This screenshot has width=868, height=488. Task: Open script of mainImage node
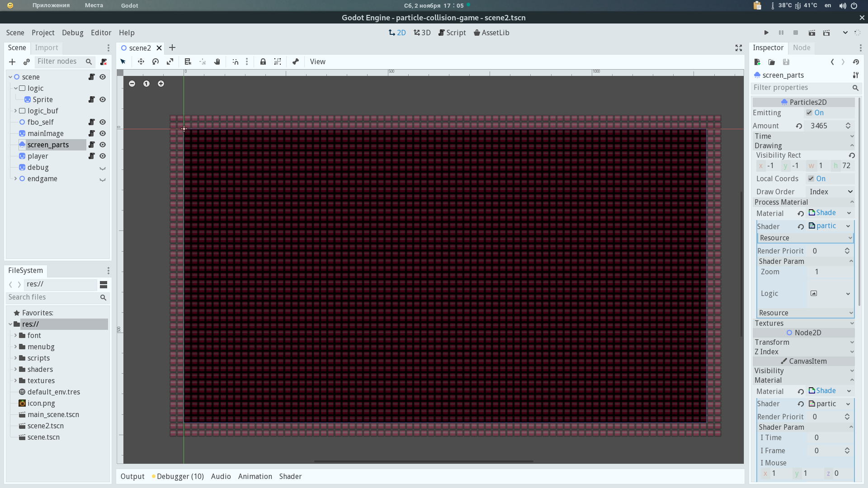tap(92, 133)
